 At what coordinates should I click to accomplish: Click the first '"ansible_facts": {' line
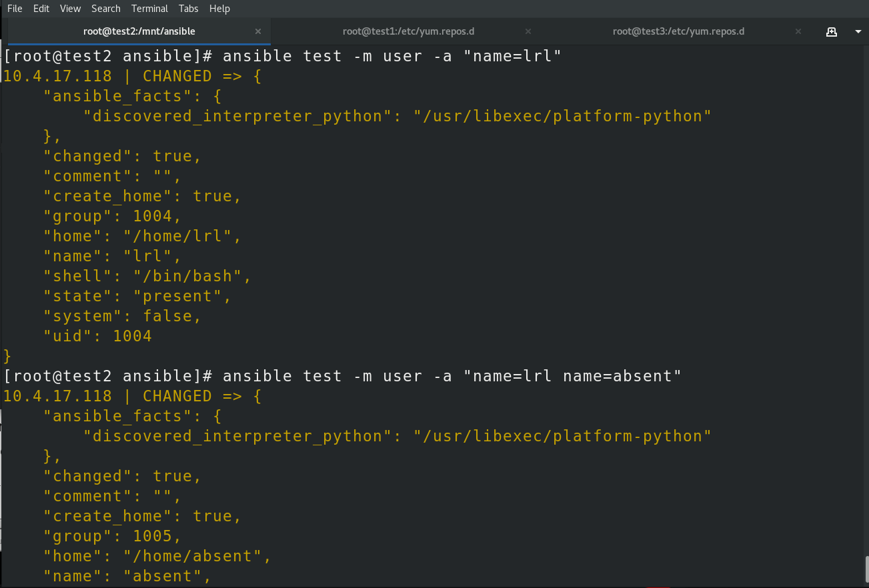coord(133,96)
